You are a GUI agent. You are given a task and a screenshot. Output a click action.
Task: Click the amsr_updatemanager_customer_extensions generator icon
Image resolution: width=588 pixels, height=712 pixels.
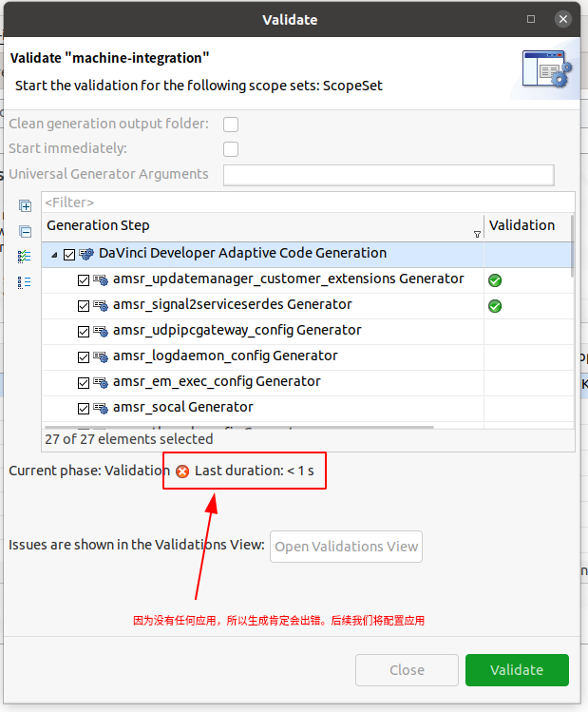tap(101, 279)
